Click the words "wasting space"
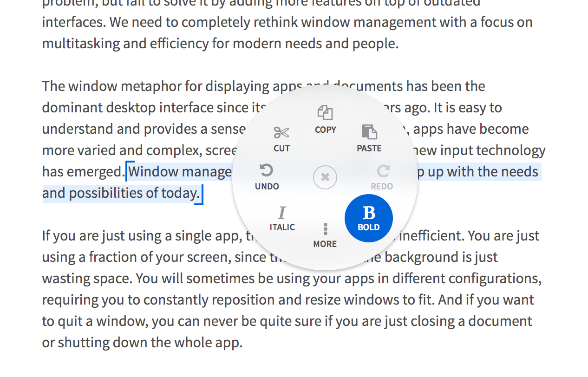The height and width of the screenshot is (377, 588). 82,279
